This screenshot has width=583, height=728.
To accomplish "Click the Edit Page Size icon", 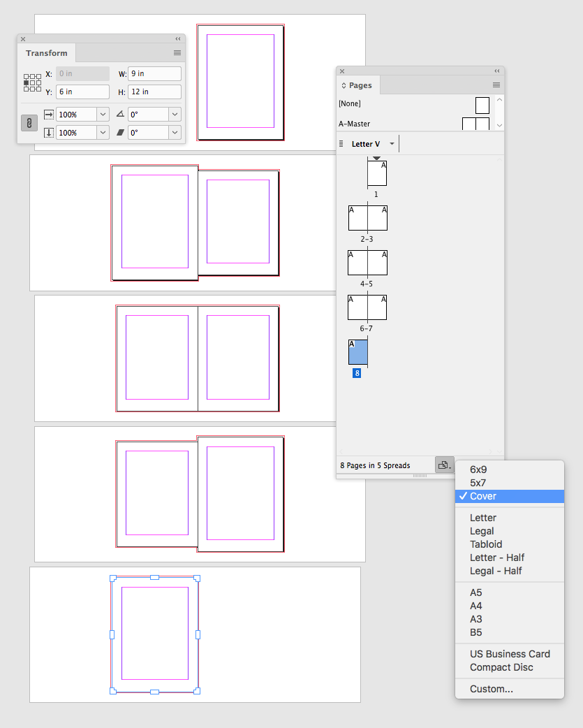I will coord(444,465).
